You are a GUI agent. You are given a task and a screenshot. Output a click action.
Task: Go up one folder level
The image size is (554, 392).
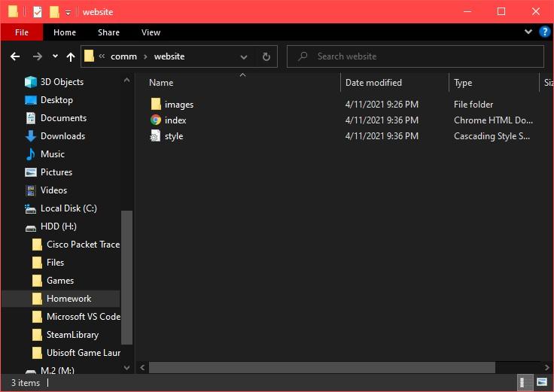[x=71, y=56]
